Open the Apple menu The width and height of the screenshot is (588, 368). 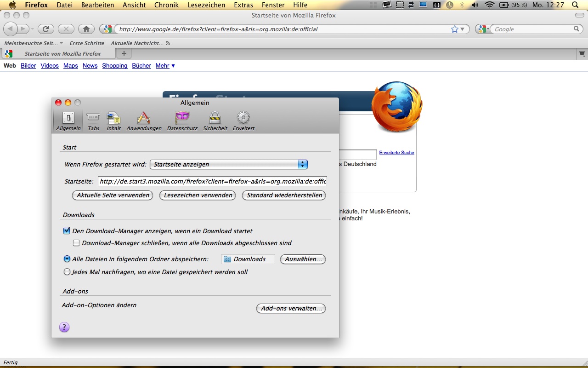[12, 5]
